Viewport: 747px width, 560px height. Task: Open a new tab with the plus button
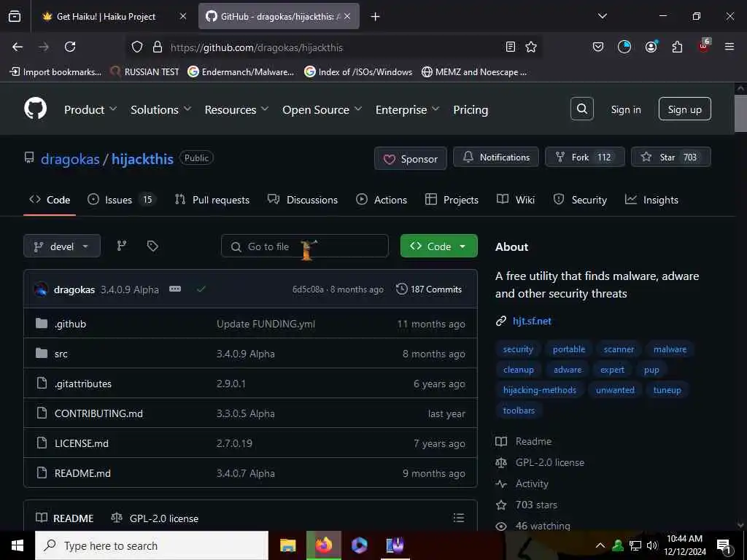click(376, 17)
